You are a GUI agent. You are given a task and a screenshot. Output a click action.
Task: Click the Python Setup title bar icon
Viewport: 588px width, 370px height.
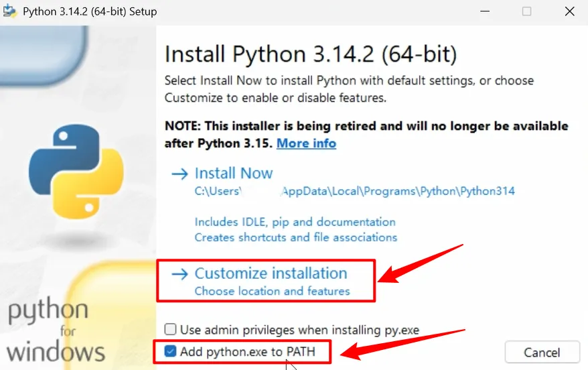[10, 11]
